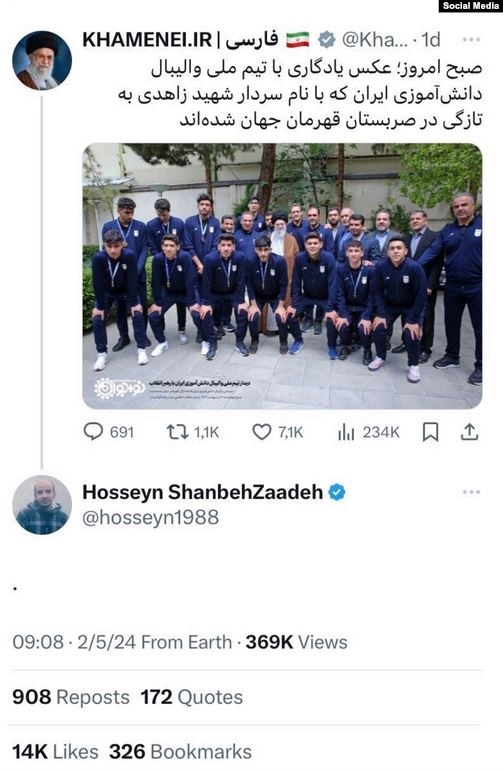Image resolution: width=503 pixels, height=772 pixels.
Task: View the 172 Quotes list
Action: [191, 697]
